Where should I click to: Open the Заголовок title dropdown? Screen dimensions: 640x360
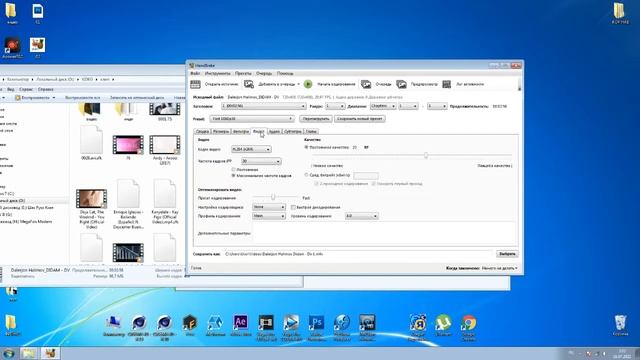264,106
